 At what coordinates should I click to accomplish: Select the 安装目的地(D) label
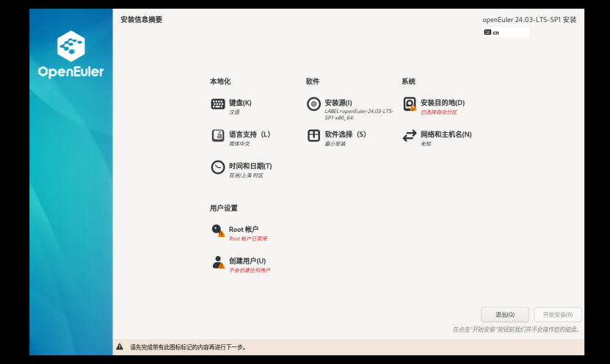coord(443,103)
